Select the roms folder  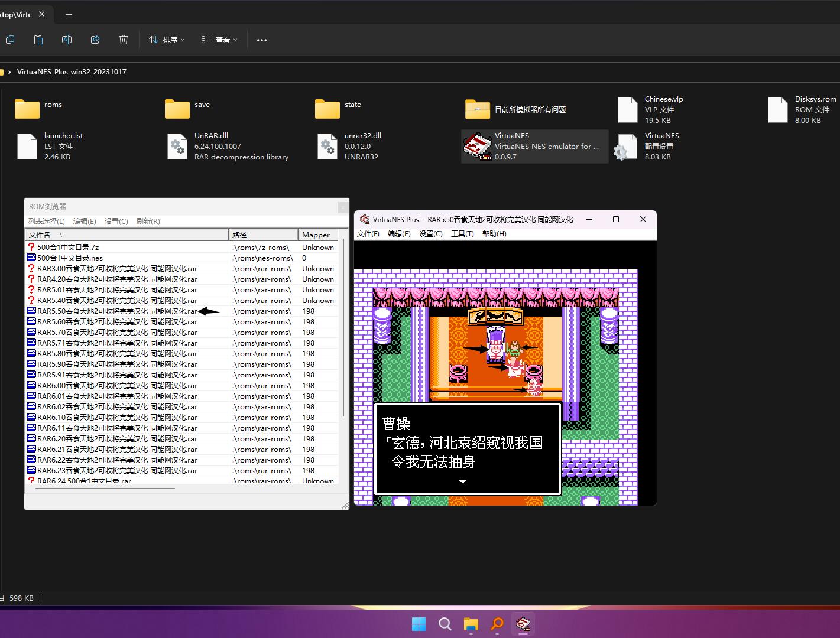[39, 108]
